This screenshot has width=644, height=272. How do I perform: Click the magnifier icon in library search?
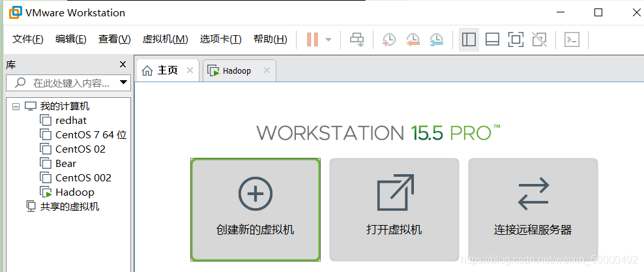tap(20, 83)
